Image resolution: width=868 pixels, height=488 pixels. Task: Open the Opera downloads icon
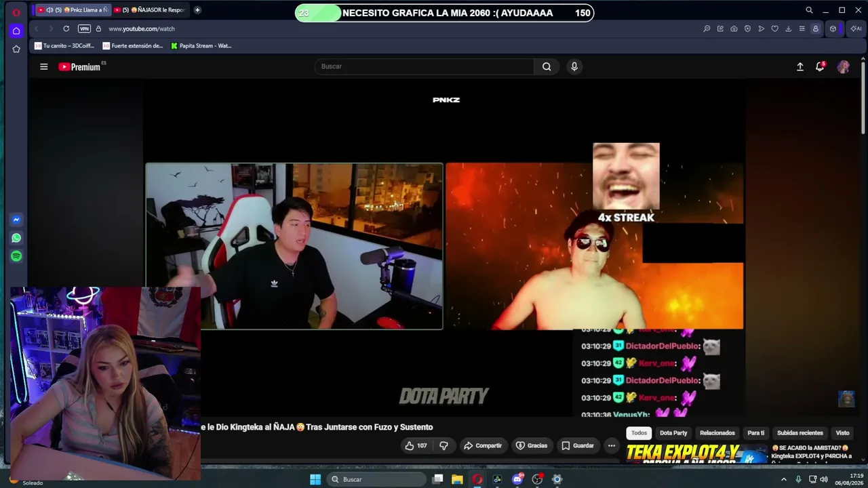[789, 28]
